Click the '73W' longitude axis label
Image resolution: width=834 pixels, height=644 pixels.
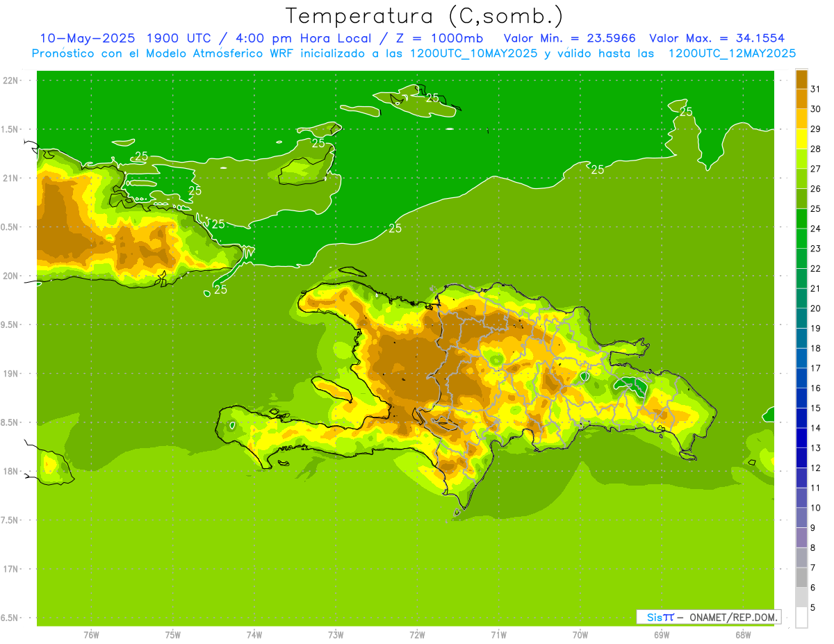pos(336,635)
